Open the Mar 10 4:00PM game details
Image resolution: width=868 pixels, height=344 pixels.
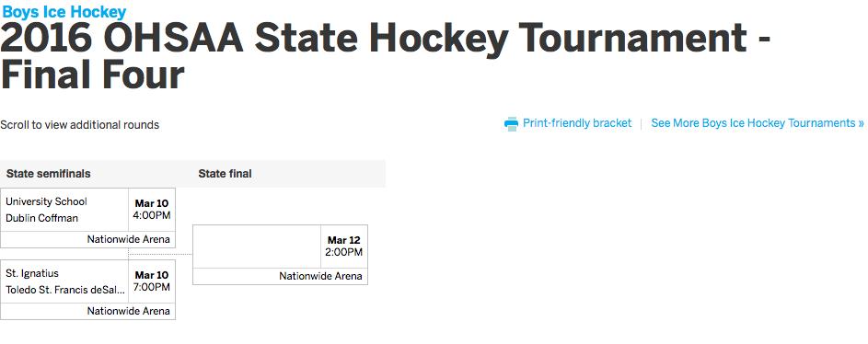point(152,210)
